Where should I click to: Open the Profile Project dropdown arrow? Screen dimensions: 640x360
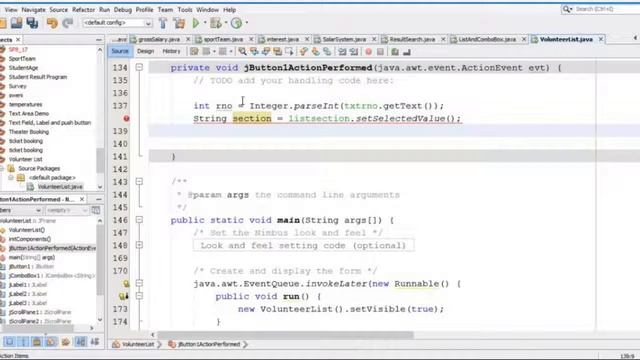(x=247, y=23)
